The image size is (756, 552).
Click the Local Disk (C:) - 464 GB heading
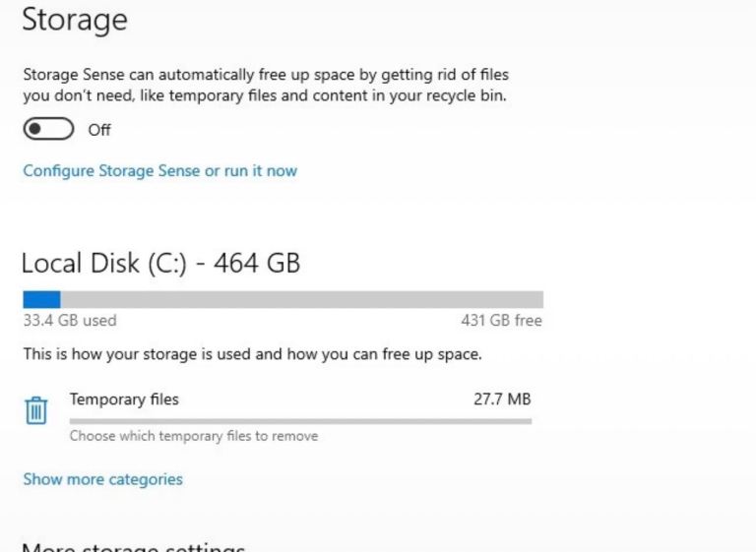coord(161,264)
